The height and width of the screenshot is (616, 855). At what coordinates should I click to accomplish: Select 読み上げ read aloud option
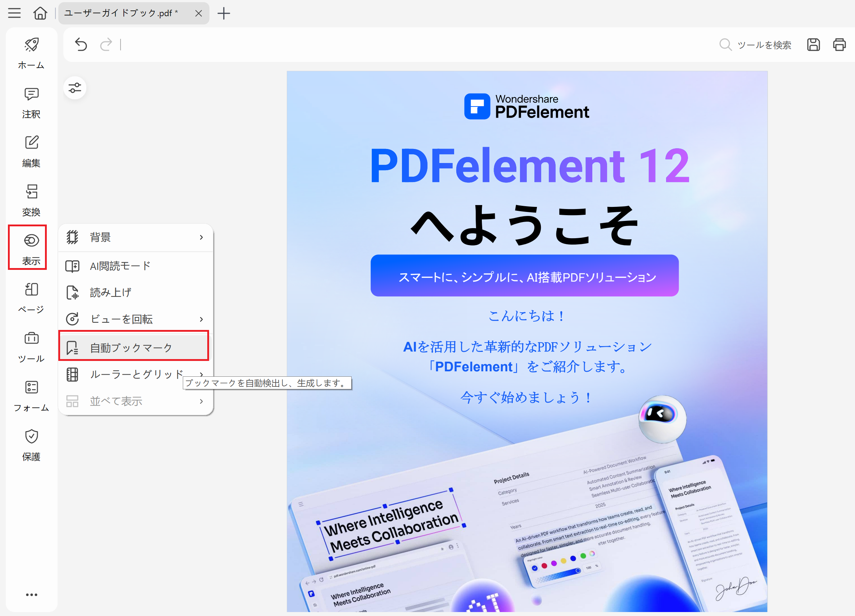coord(136,293)
